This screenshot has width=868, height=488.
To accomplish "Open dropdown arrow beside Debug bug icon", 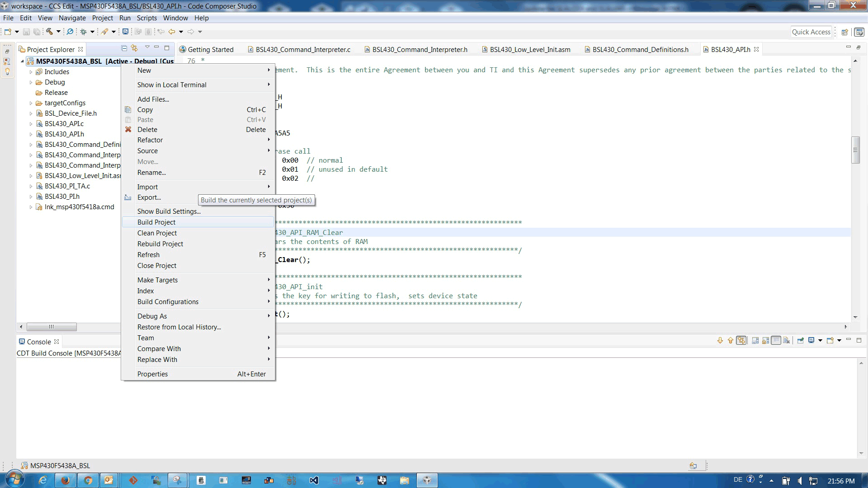I will [x=92, y=32].
